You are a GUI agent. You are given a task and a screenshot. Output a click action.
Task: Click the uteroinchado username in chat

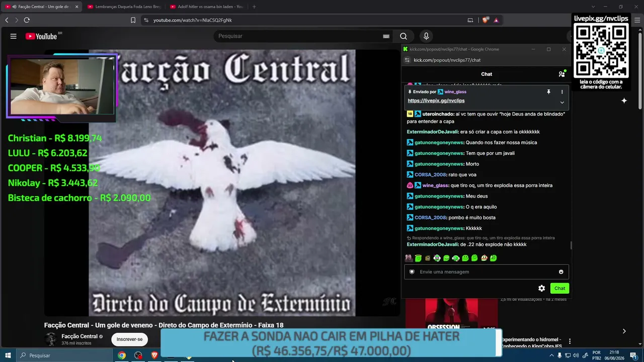click(x=438, y=114)
